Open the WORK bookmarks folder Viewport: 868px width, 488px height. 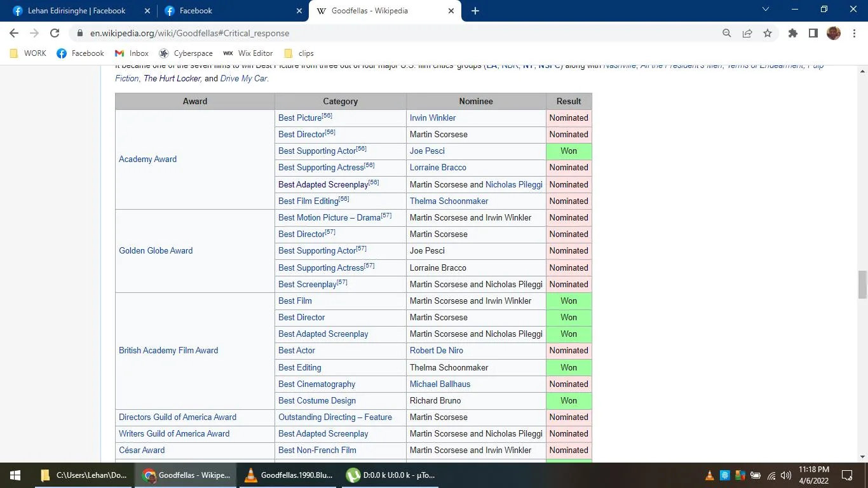pyautogui.click(x=28, y=53)
